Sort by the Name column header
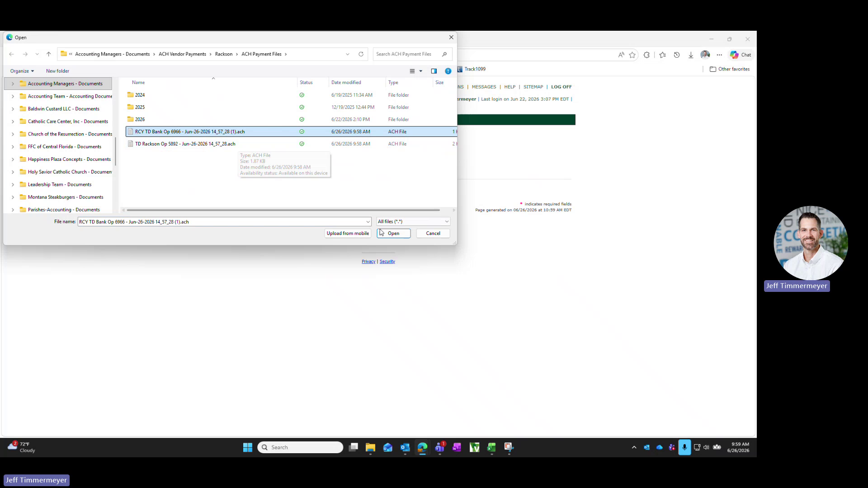 click(x=138, y=83)
